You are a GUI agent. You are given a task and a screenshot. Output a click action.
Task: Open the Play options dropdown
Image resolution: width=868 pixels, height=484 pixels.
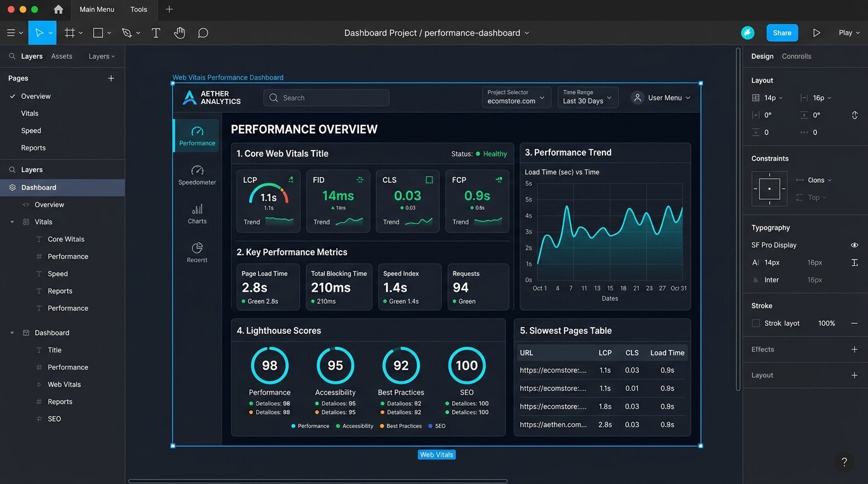click(x=849, y=33)
